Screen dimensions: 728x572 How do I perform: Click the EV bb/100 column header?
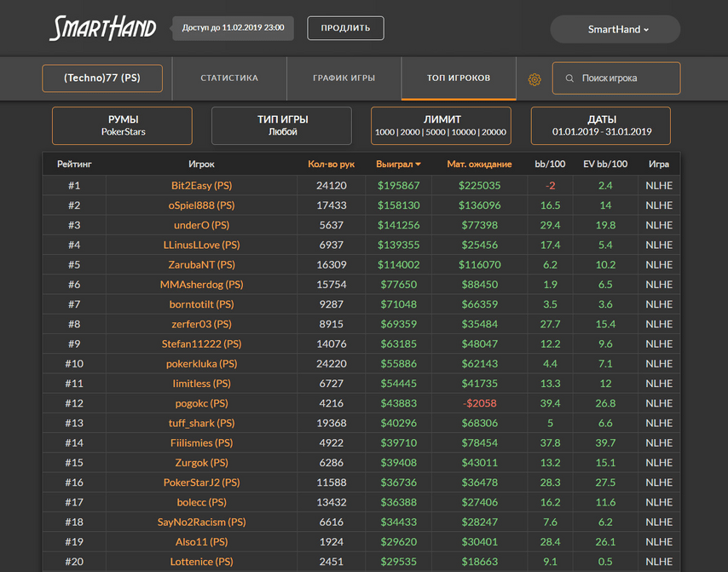[605, 164]
